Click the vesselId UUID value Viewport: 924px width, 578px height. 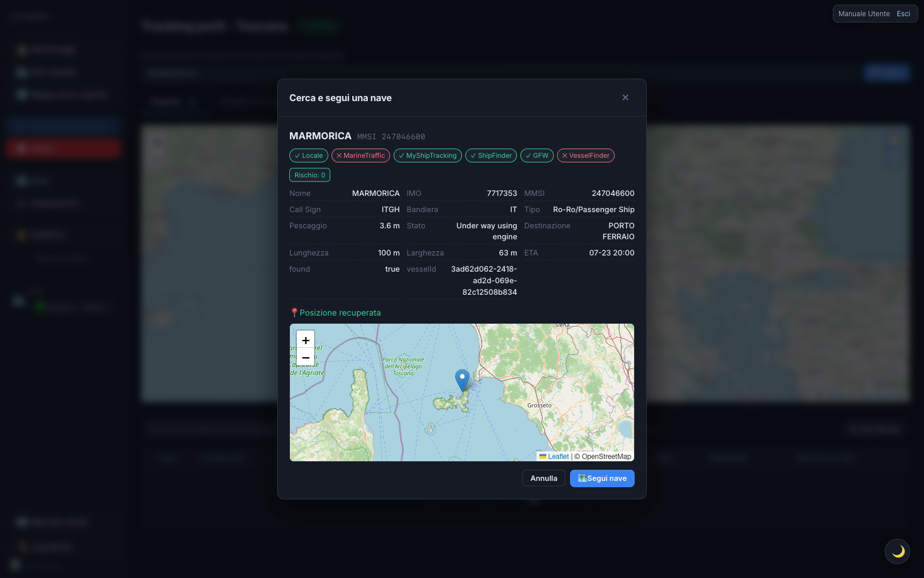coord(484,280)
